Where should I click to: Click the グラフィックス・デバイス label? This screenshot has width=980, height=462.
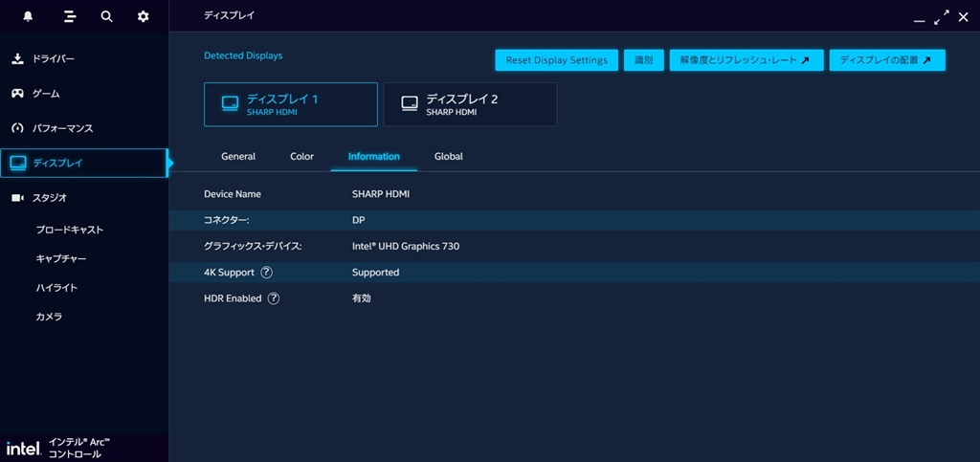click(x=253, y=247)
